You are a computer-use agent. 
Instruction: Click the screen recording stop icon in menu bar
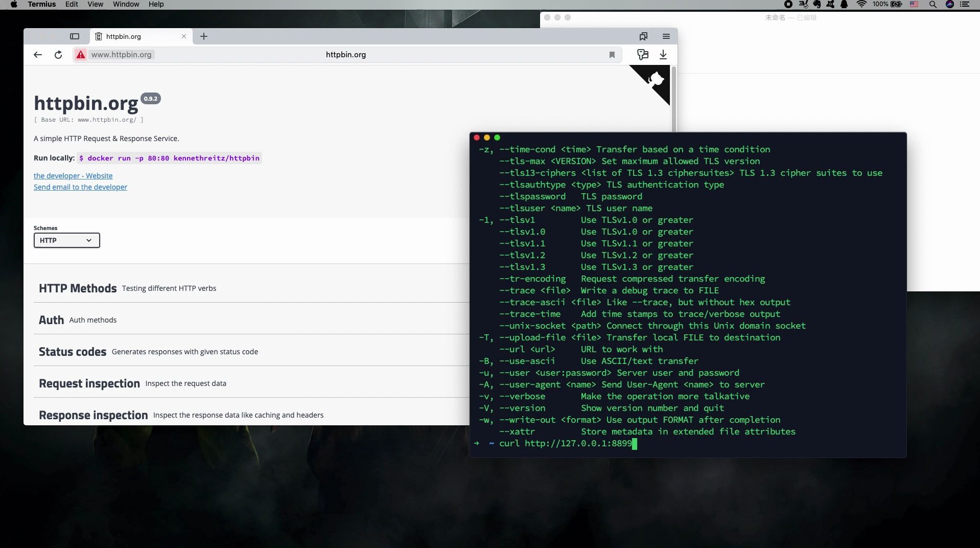click(788, 4)
